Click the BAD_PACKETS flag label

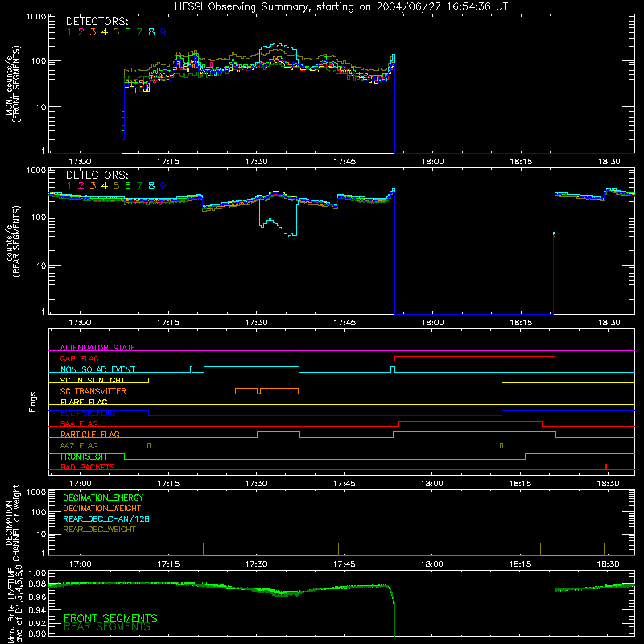click(88, 467)
